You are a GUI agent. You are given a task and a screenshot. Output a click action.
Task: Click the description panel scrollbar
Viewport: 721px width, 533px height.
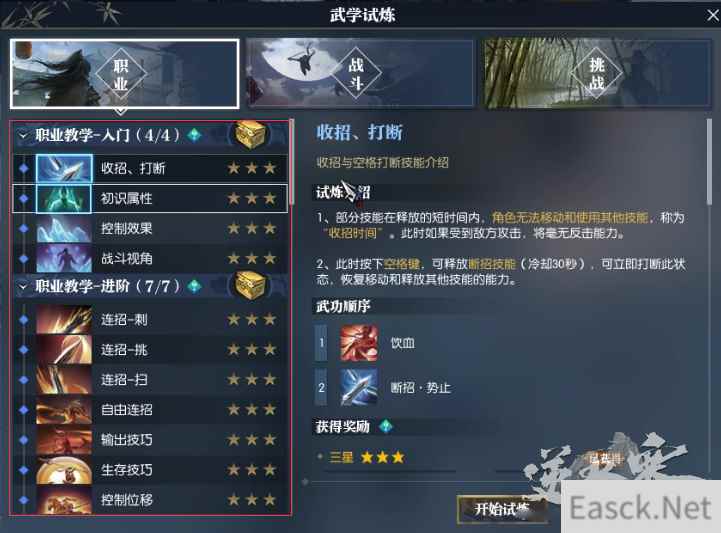710,161
